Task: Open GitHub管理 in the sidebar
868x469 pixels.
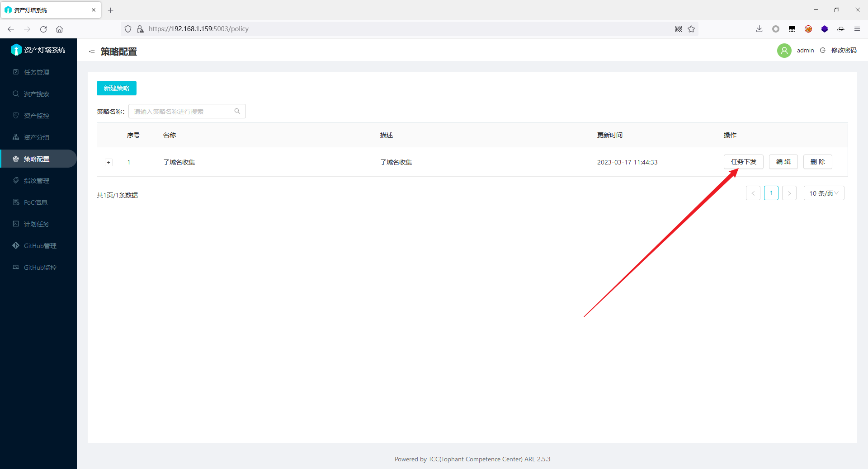Action: tap(38, 246)
